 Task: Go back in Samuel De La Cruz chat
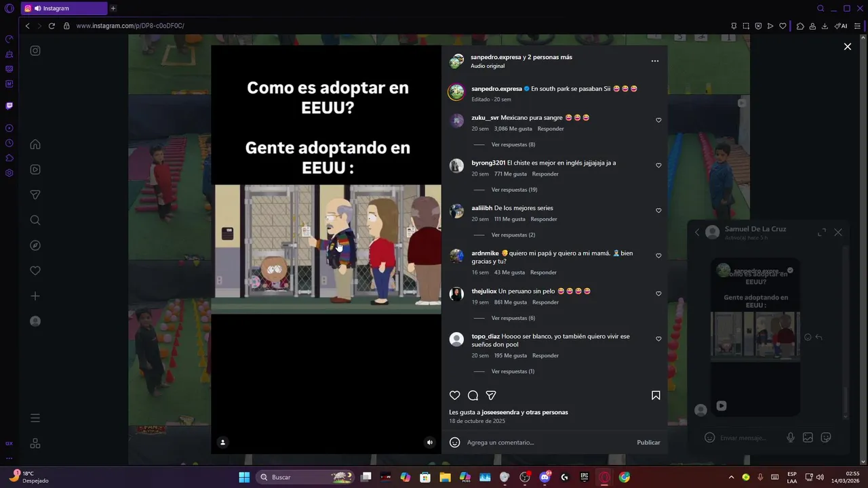tap(697, 232)
